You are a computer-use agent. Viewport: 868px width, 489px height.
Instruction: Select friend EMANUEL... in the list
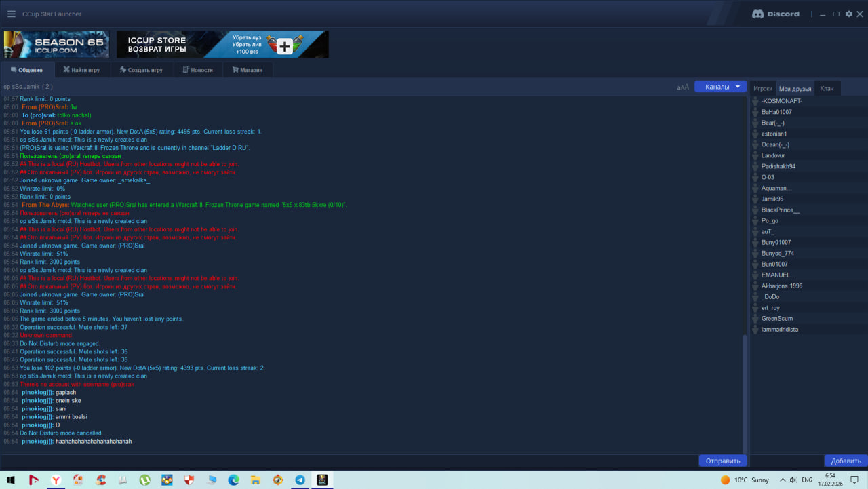click(x=808, y=275)
